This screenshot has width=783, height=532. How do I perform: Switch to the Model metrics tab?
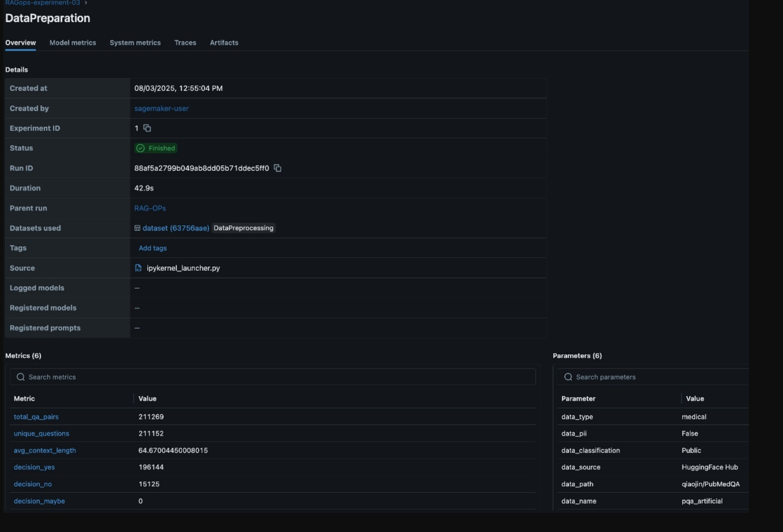tap(73, 43)
